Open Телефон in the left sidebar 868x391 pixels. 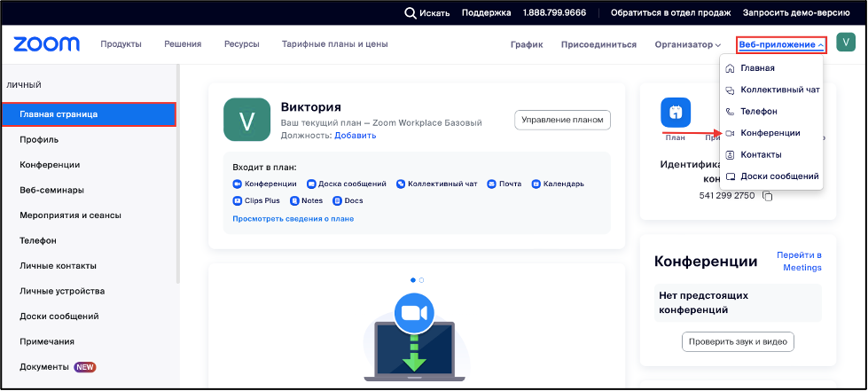click(x=37, y=241)
